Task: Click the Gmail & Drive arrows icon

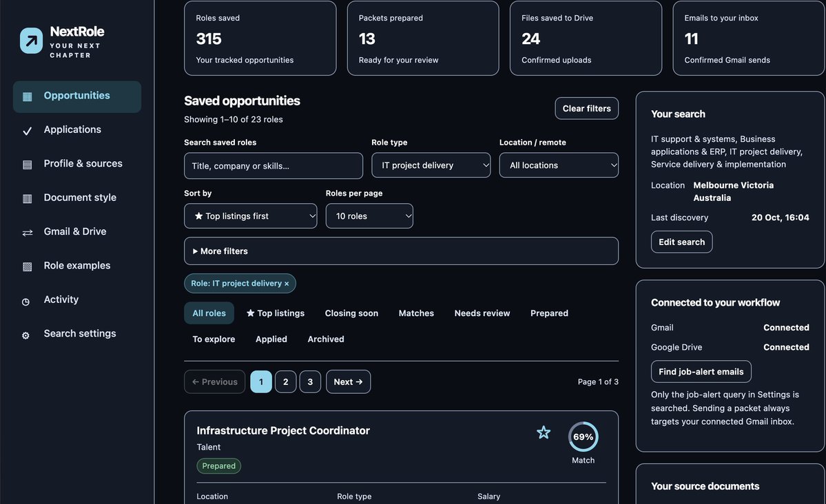Action: (x=28, y=232)
